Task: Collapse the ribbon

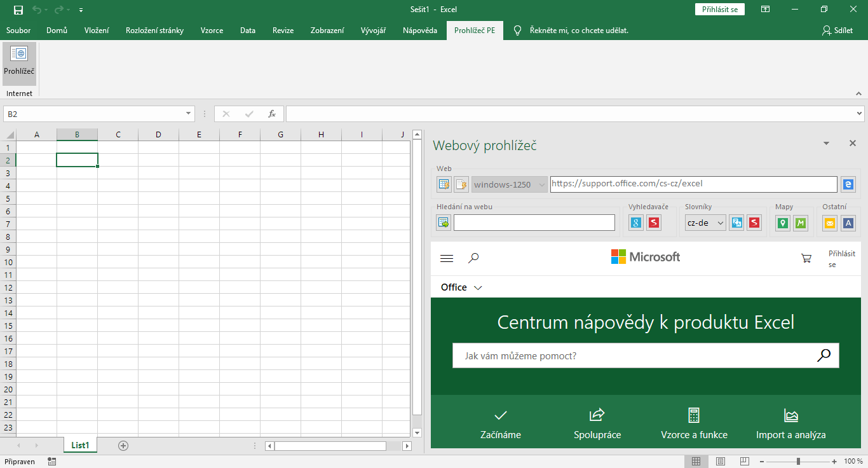Action: (x=858, y=93)
